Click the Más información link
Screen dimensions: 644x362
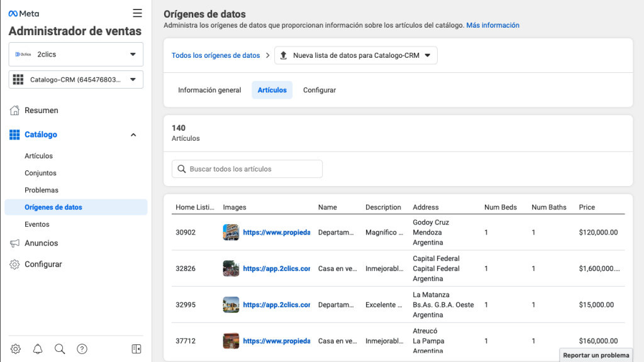tap(493, 25)
